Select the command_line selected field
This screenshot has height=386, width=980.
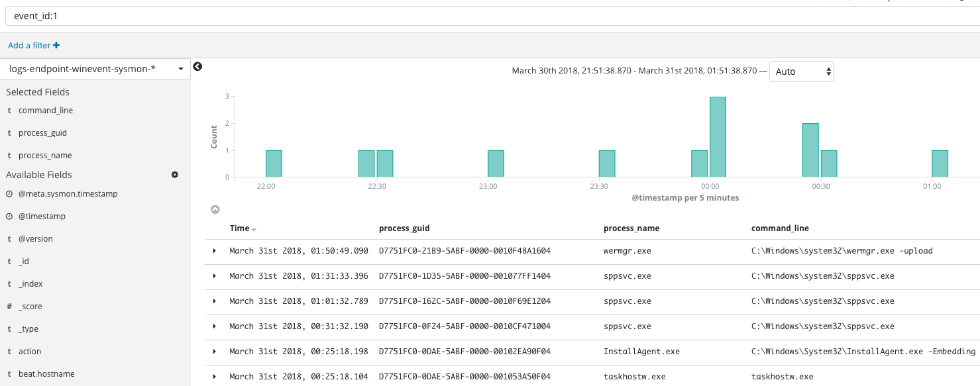46,111
